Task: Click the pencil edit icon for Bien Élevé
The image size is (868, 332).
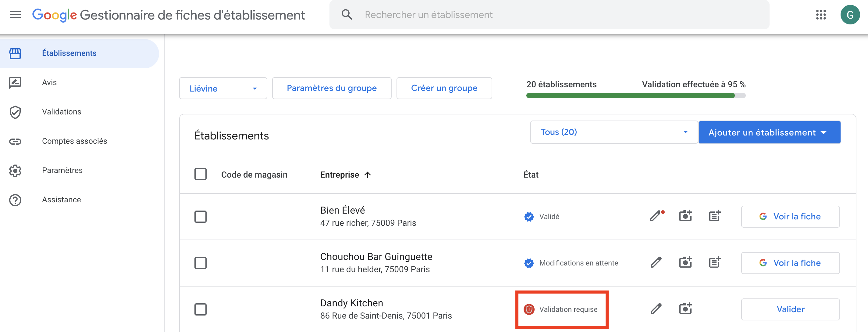Action: (655, 216)
